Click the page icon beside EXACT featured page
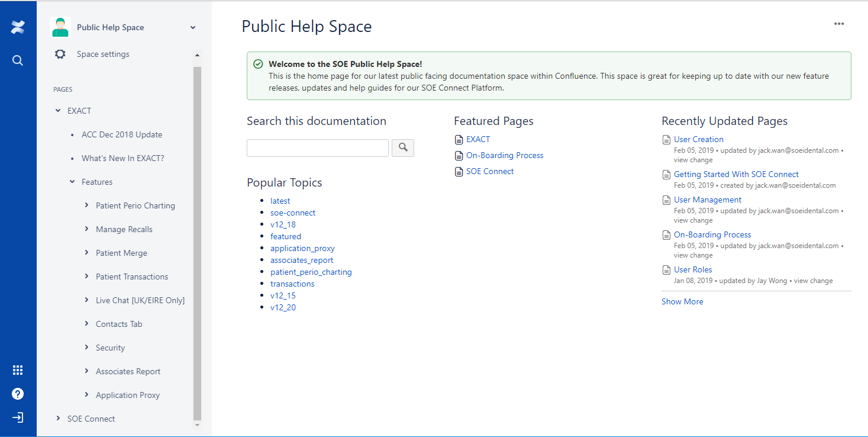Image resolution: width=868 pixels, height=437 pixels. [459, 140]
